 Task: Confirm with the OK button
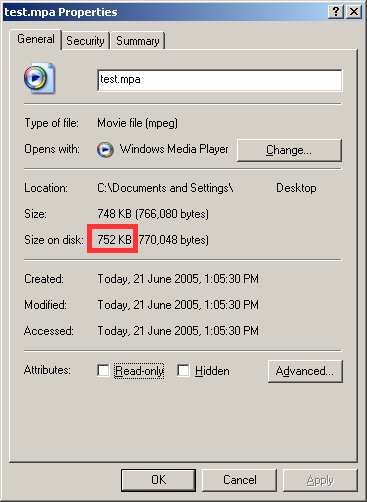pos(158,480)
